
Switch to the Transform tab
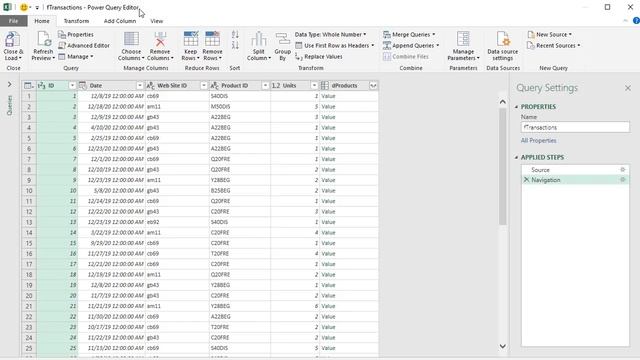pyautogui.click(x=76, y=21)
